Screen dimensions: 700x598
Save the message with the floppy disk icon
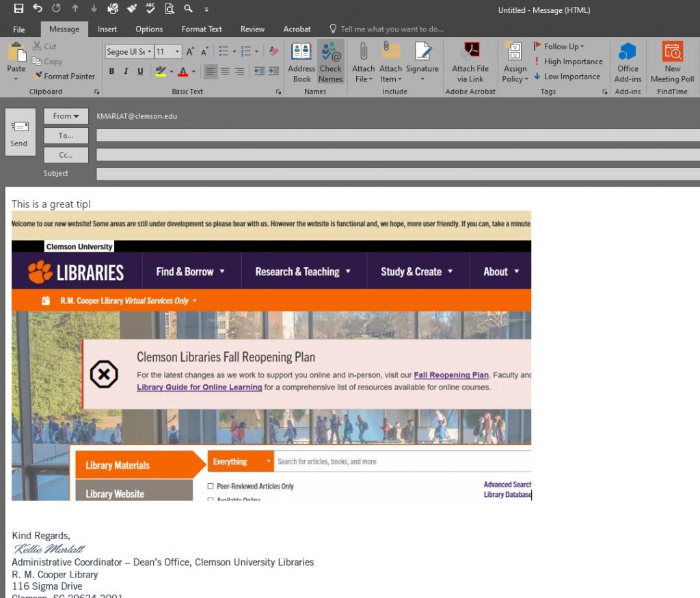coord(18,8)
